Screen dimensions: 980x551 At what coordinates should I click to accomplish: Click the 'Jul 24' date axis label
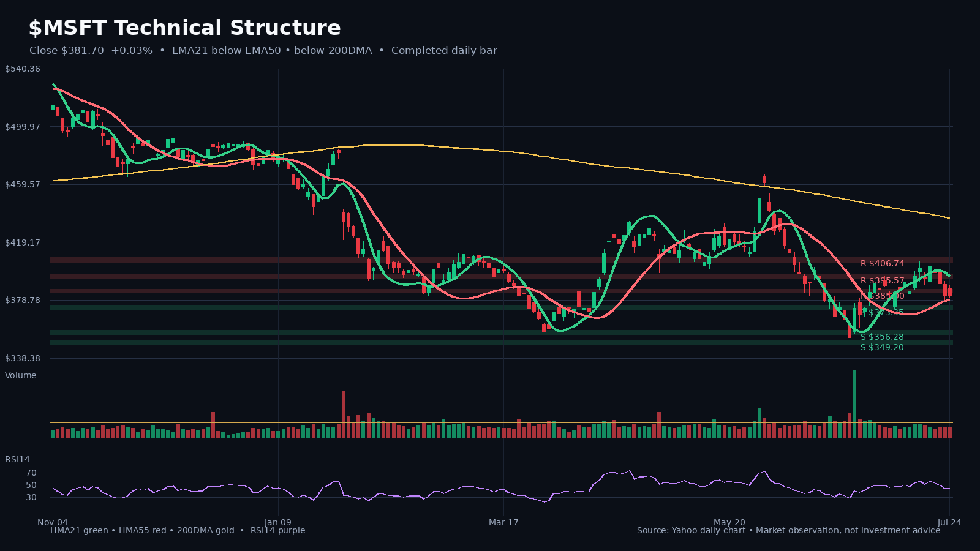pyautogui.click(x=949, y=522)
